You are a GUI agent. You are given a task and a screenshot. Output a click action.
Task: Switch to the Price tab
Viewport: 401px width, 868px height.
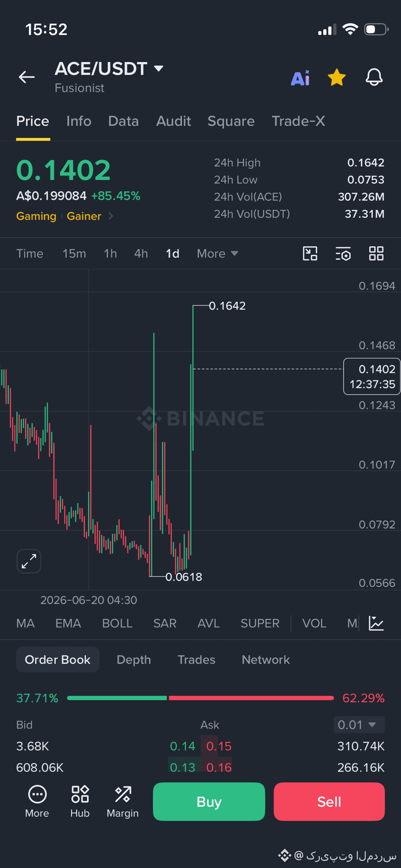(x=33, y=121)
